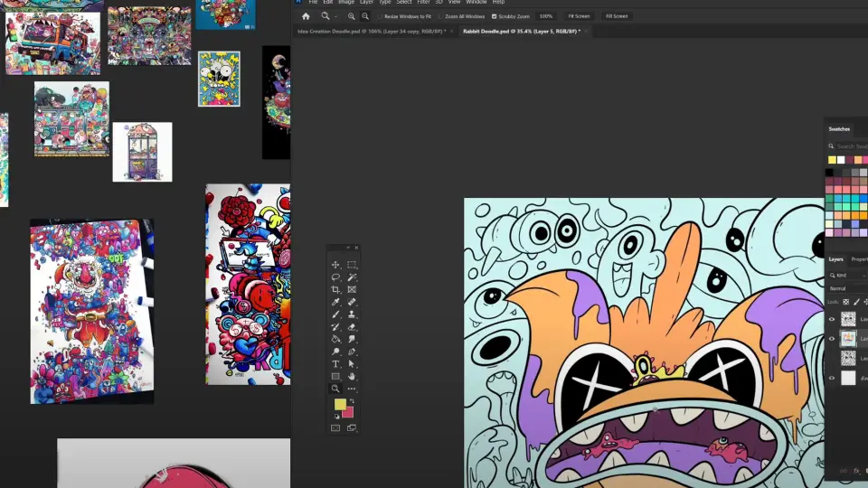Viewport: 868px width, 488px height.
Task: Select the Eraser tool
Action: [x=352, y=327]
